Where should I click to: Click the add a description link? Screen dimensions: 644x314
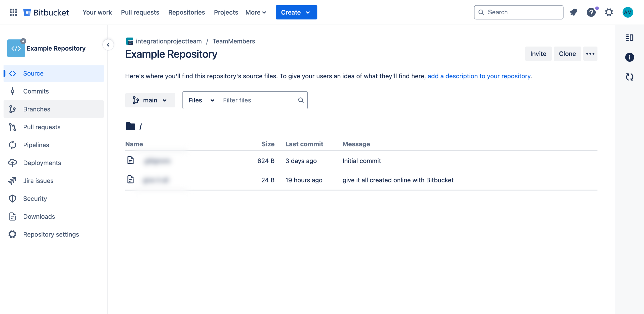[x=479, y=76]
